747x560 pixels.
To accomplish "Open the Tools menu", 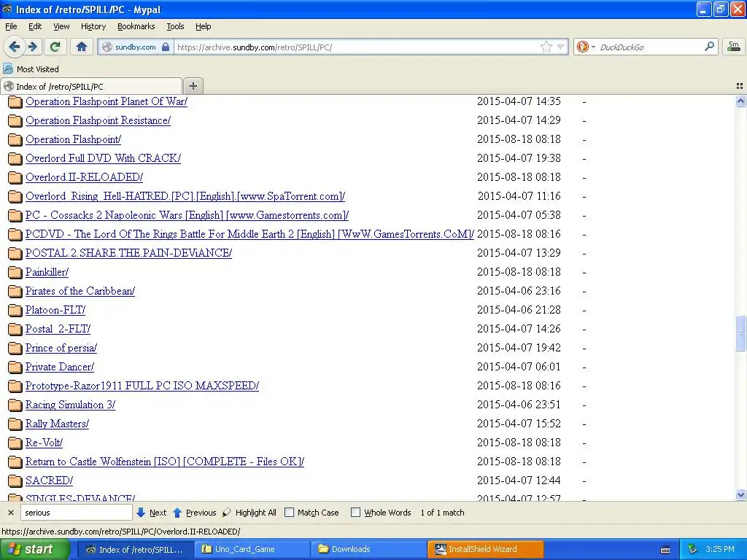I will point(175,26).
